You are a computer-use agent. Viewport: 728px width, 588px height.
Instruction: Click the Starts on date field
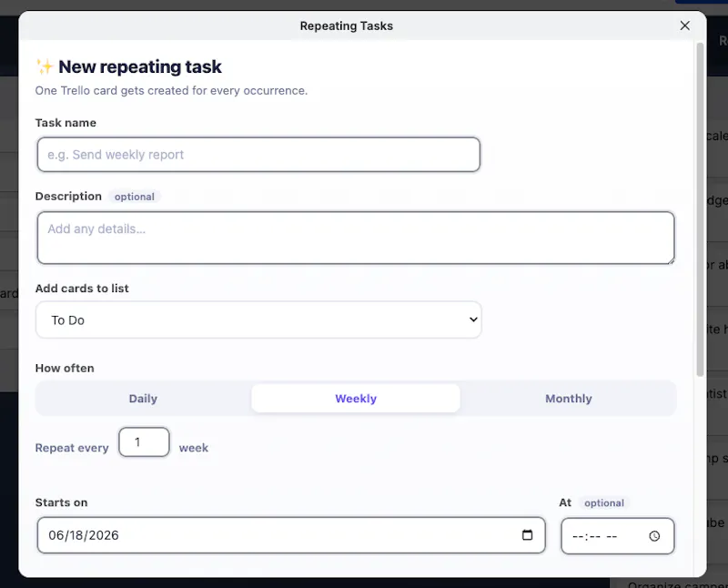[291, 535]
